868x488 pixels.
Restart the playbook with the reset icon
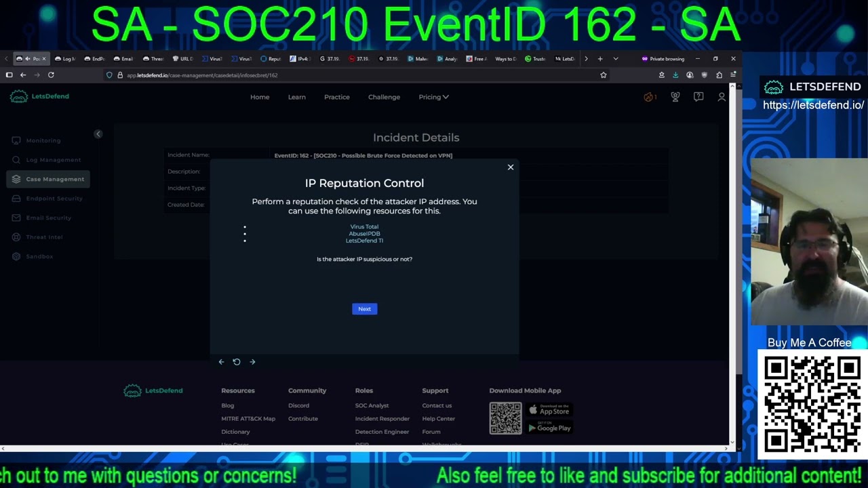tap(237, 362)
